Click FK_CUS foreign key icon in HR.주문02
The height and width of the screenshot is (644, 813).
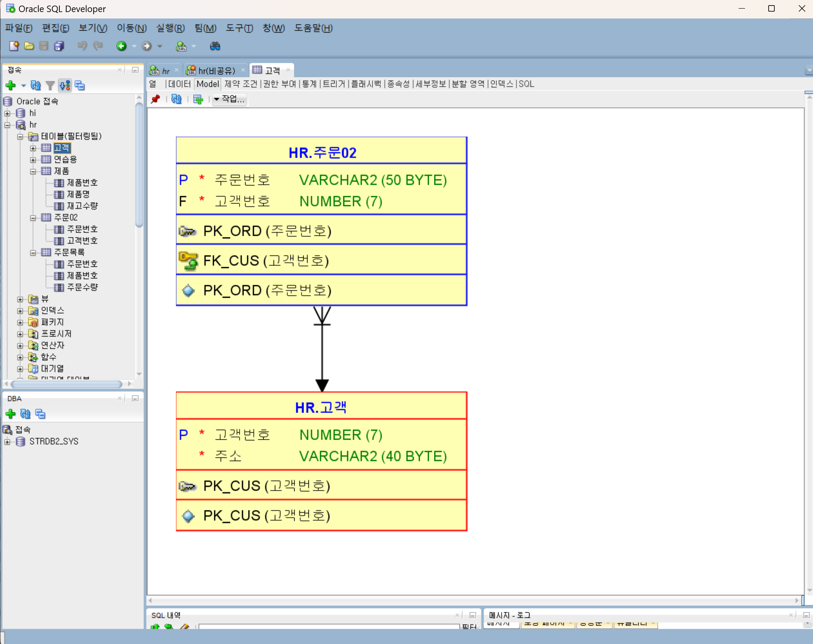(188, 261)
